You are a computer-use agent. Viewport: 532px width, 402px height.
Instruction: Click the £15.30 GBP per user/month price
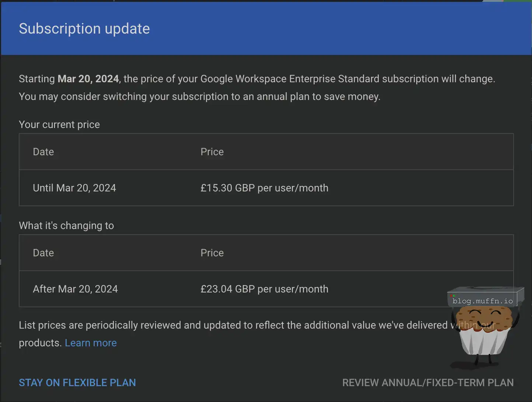(264, 188)
